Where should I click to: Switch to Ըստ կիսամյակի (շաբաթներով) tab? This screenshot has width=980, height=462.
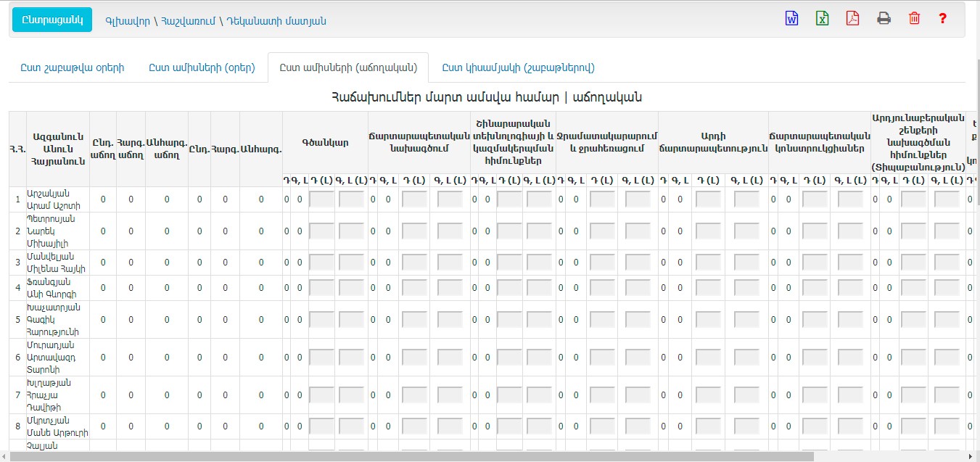click(x=518, y=67)
